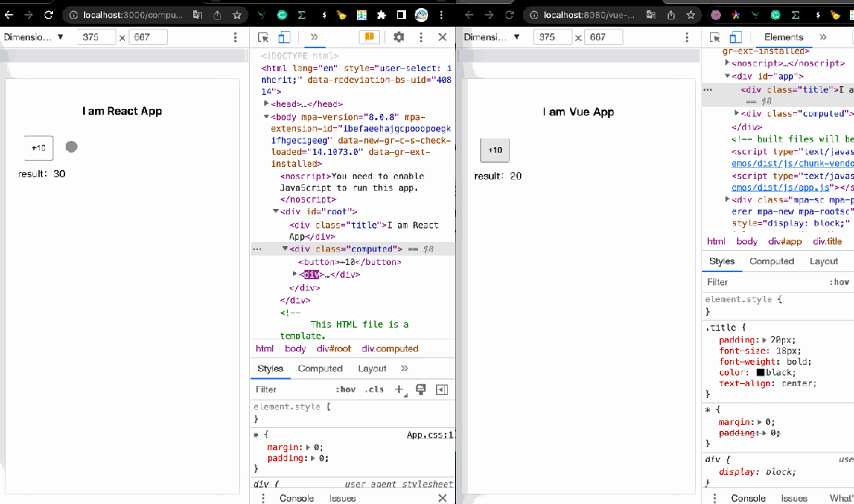This screenshot has height=504, width=854.
Task: Toggle device toolbar in React DevTools
Action: click(284, 37)
